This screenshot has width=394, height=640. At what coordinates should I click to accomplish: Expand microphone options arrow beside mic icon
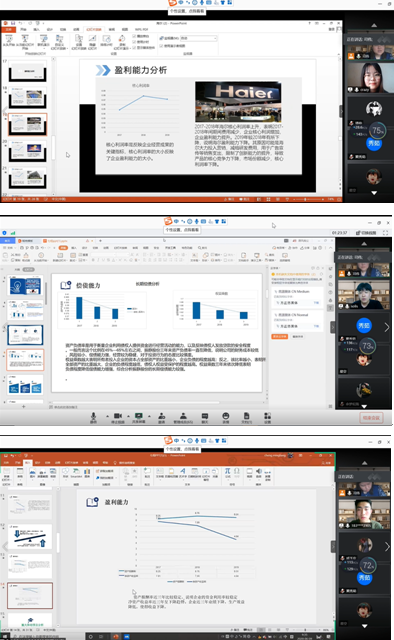point(107,416)
